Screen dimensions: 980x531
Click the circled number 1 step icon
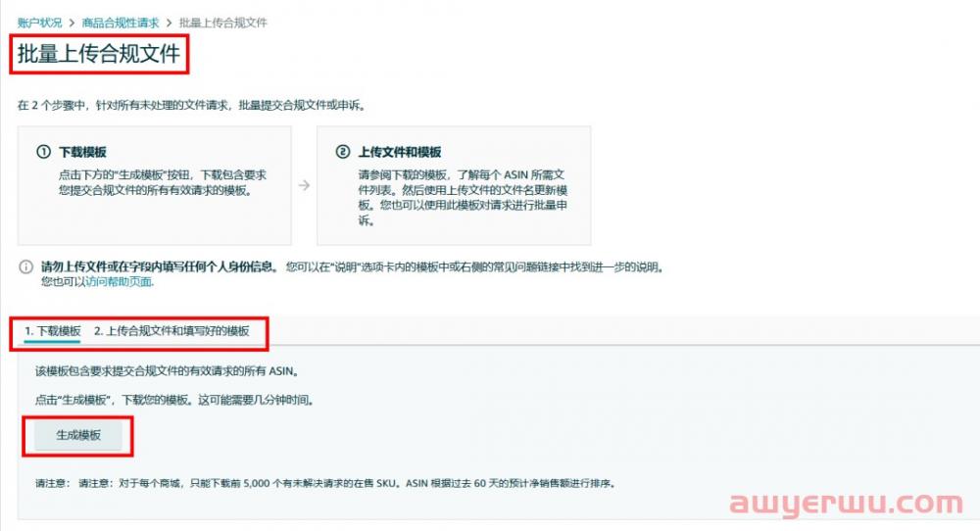[44, 152]
